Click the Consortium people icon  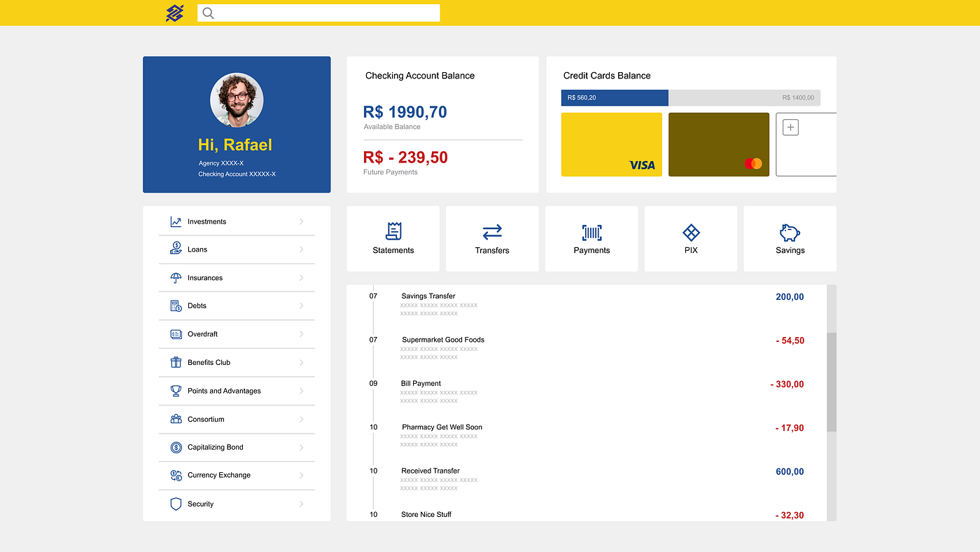click(x=176, y=419)
